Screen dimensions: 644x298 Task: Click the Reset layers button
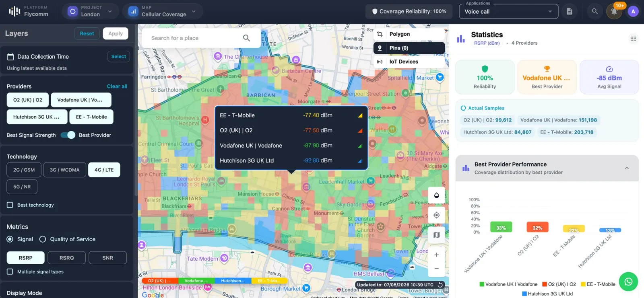pyautogui.click(x=87, y=34)
